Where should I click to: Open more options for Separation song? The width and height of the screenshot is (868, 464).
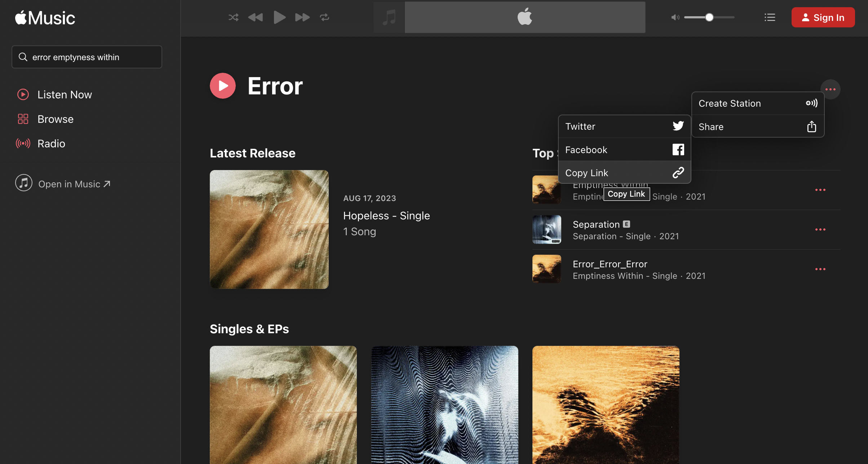[820, 229]
